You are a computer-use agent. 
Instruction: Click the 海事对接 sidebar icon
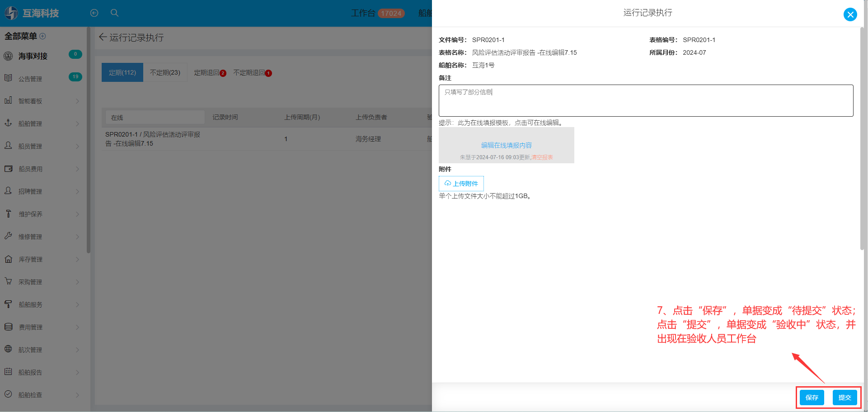8,56
